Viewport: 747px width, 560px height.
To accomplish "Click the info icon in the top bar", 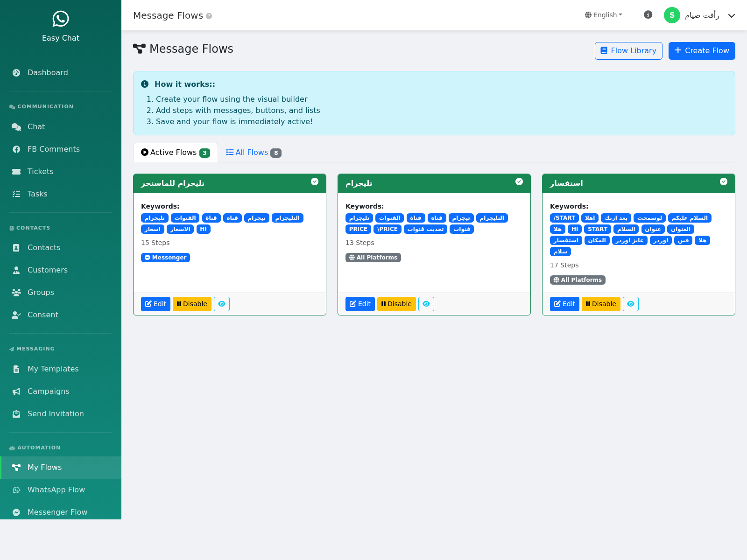I will click(648, 14).
